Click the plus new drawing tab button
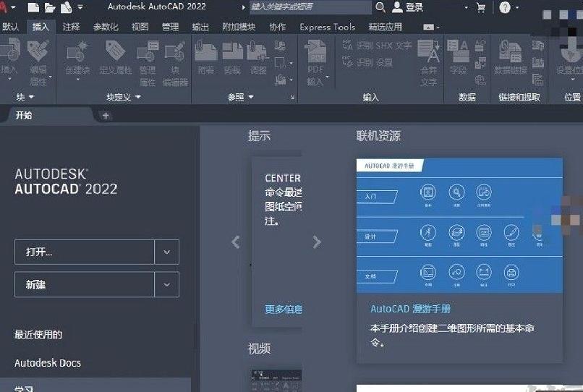Screen dimensions: 583x392 point(106,116)
